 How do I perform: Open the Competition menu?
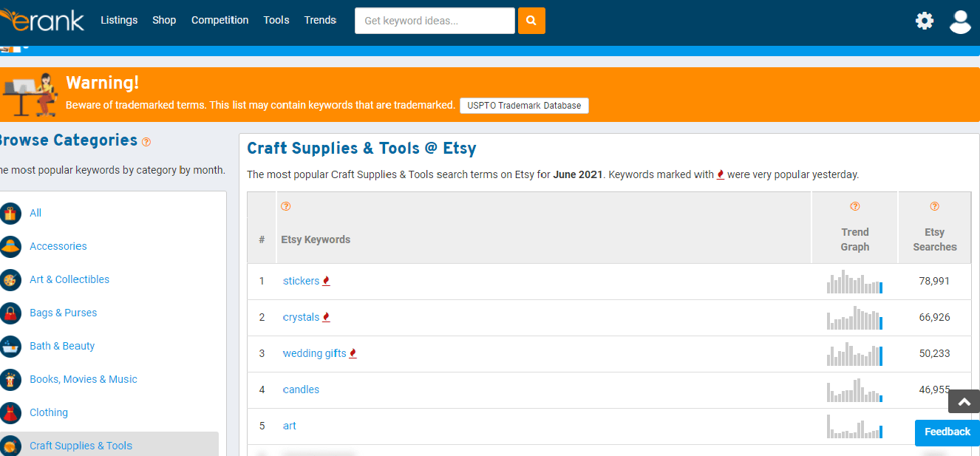pyautogui.click(x=220, y=20)
